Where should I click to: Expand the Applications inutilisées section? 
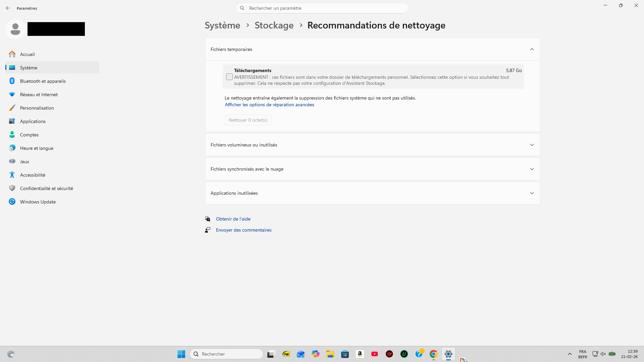click(532, 193)
